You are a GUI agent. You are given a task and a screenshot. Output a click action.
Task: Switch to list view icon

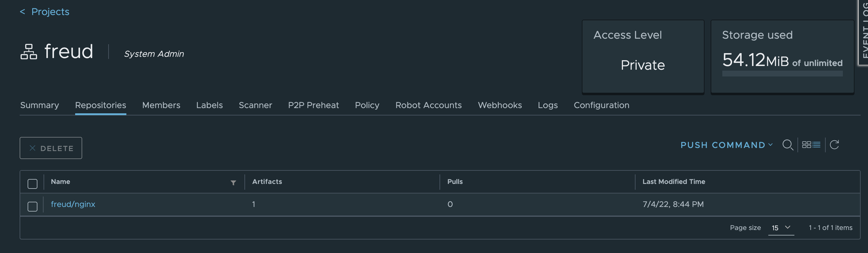[816, 145]
